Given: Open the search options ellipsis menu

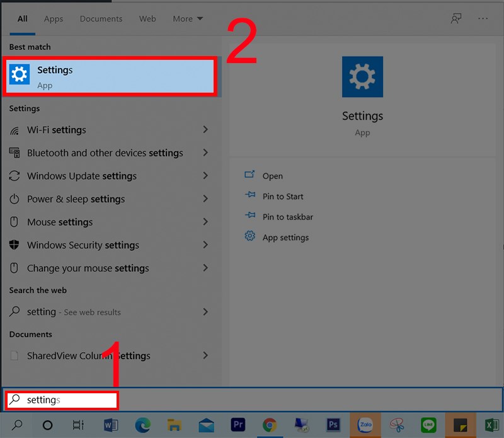Looking at the screenshot, I should [483, 19].
